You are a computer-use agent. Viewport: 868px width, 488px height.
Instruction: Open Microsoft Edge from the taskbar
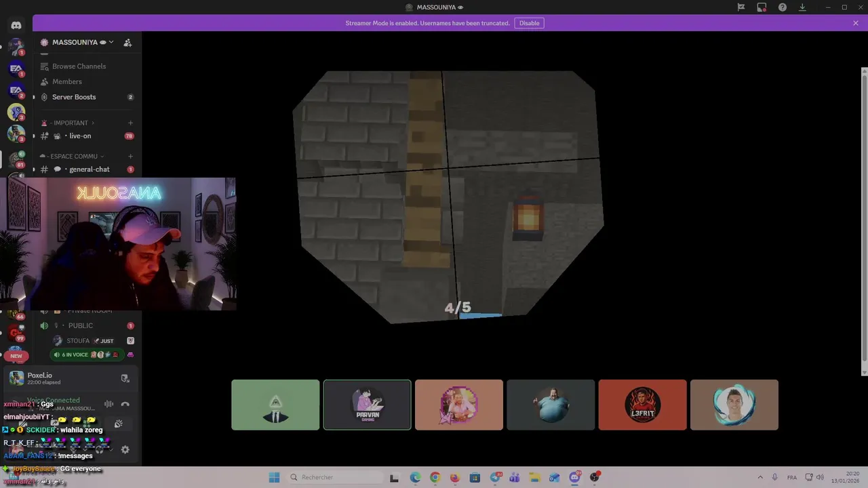415,477
